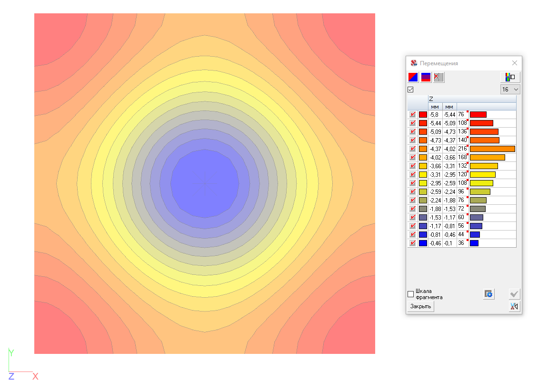Click the blue-purple-red horizontal gradient scale icon
This screenshot has height=392, width=538.
tap(426, 77)
